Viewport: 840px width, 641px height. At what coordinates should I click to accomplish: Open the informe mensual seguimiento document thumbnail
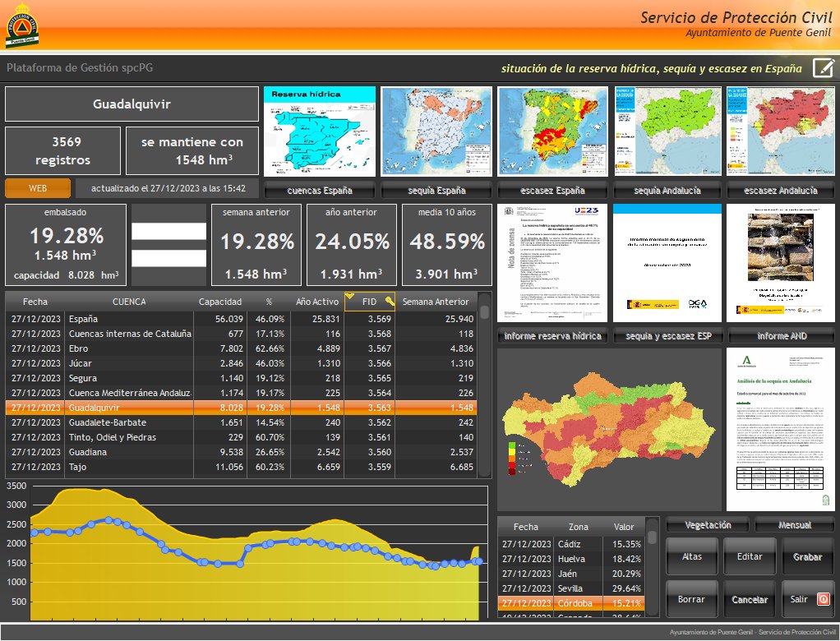pos(667,263)
